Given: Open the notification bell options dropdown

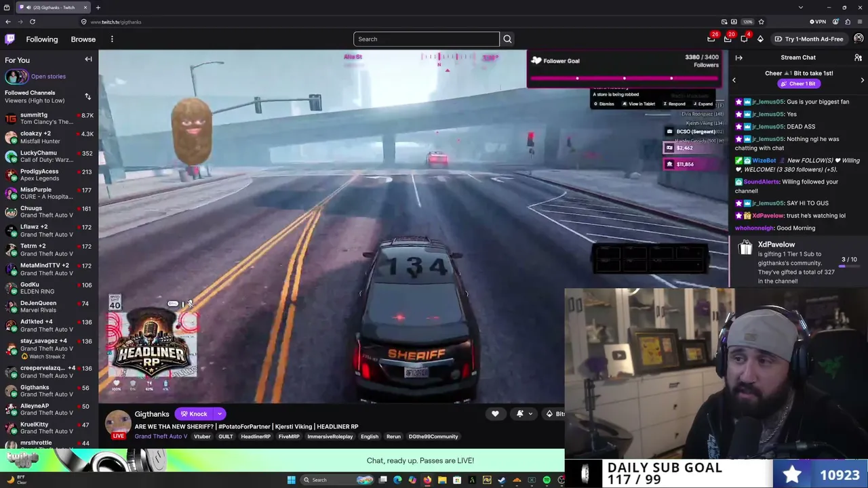Looking at the screenshot, I should (524, 414).
